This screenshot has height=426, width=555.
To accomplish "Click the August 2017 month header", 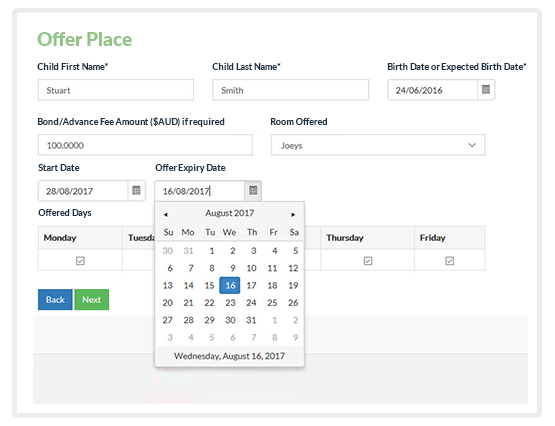I will coord(230,213).
